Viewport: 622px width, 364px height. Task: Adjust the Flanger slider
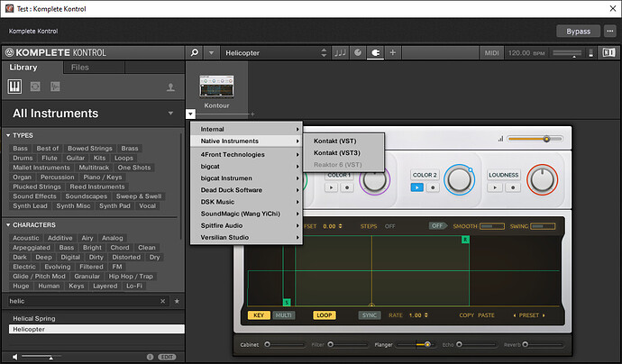coord(416,344)
